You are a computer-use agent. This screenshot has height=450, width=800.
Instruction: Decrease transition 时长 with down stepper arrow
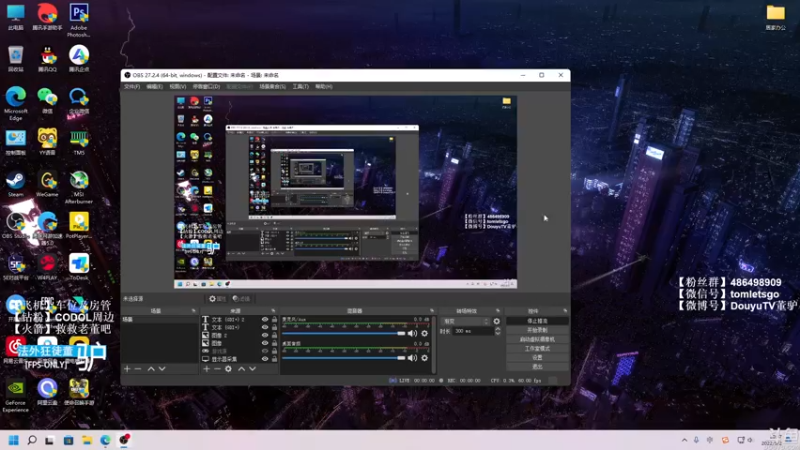497,333
